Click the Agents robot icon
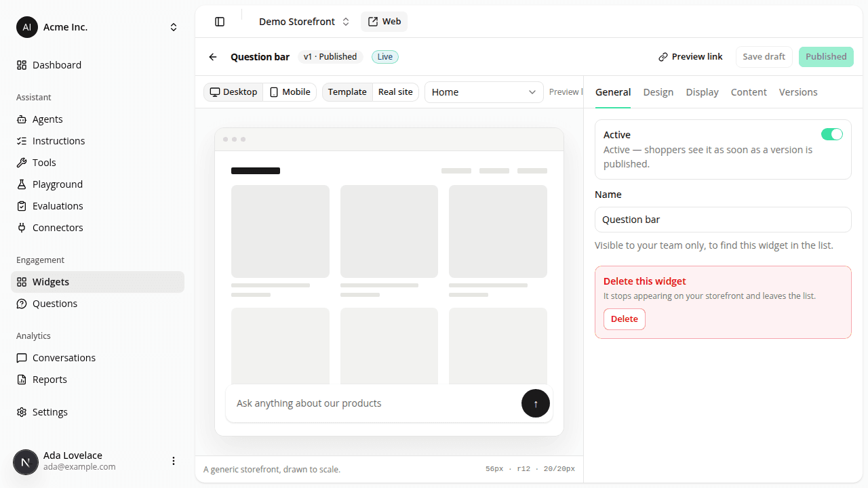868x488 pixels. pyautogui.click(x=22, y=119)
